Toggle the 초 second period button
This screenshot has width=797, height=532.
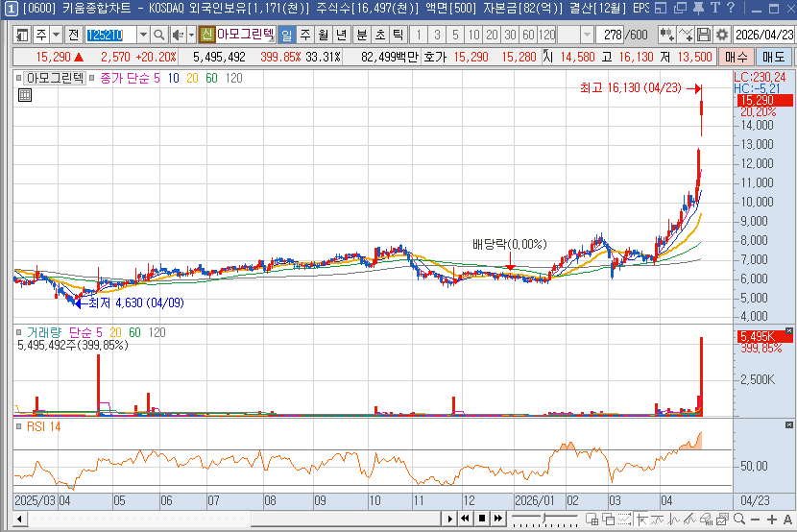380,36
